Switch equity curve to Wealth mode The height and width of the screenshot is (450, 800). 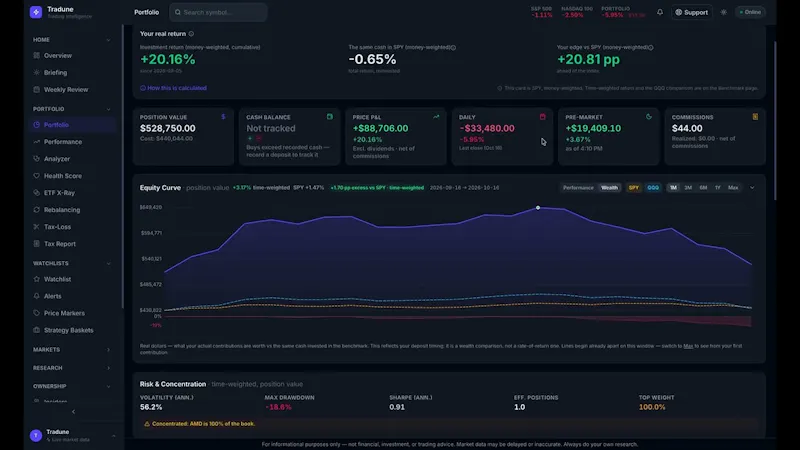[609, 188]
